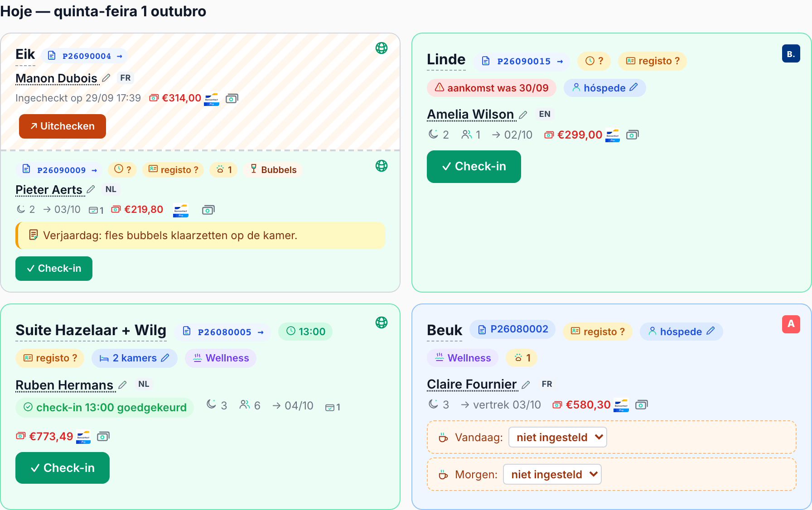Check in Amelia Wilson in Linde

coord(474,167)
